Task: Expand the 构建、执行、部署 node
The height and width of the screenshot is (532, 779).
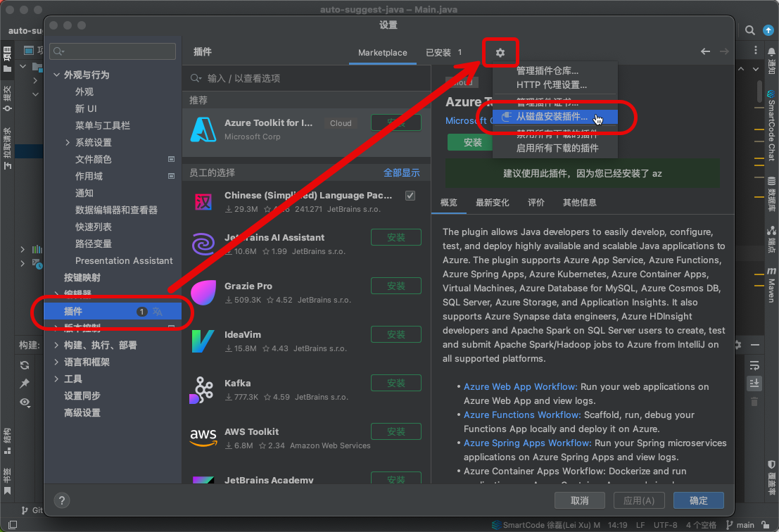Action: pos(56,345)
